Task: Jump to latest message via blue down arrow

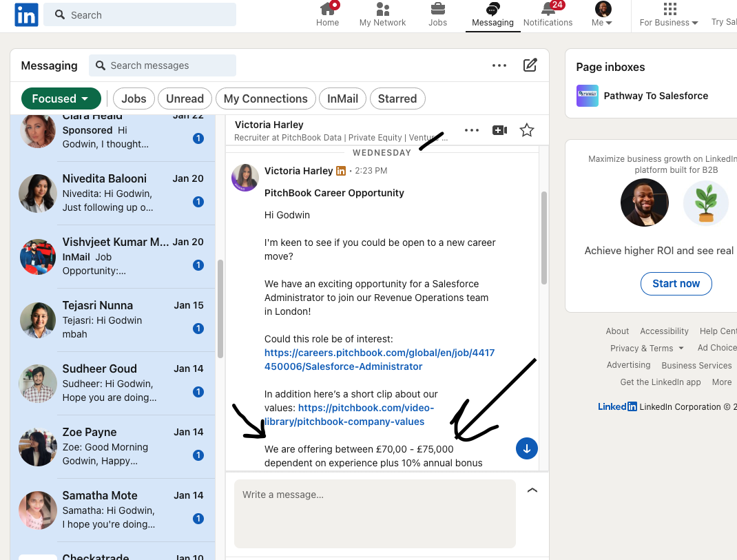Action: coord(526,448)
